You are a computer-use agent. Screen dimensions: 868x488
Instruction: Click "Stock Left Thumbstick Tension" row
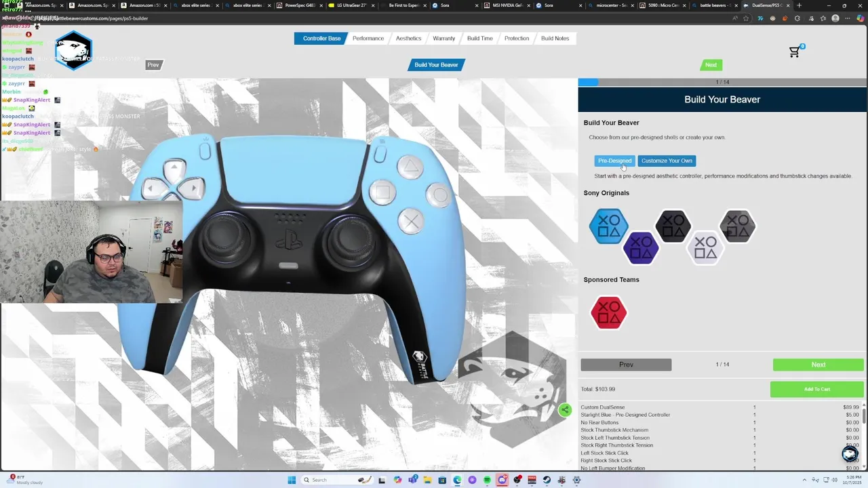tap(719, 438)
